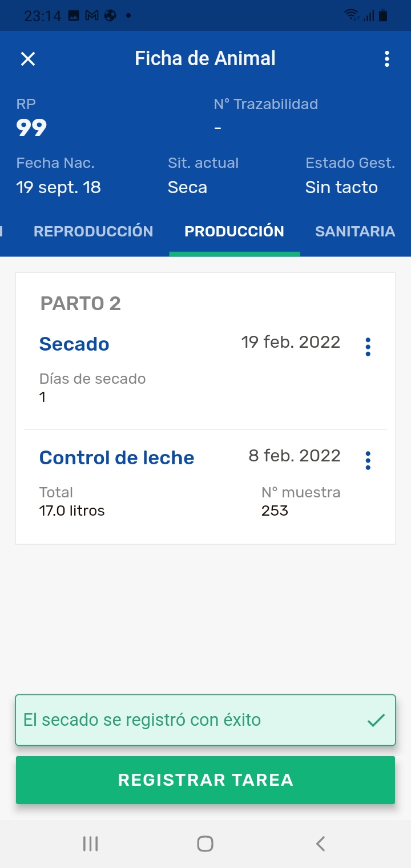Close the Ficha de Animal screen
411x868 pixels.
[28, 59]
